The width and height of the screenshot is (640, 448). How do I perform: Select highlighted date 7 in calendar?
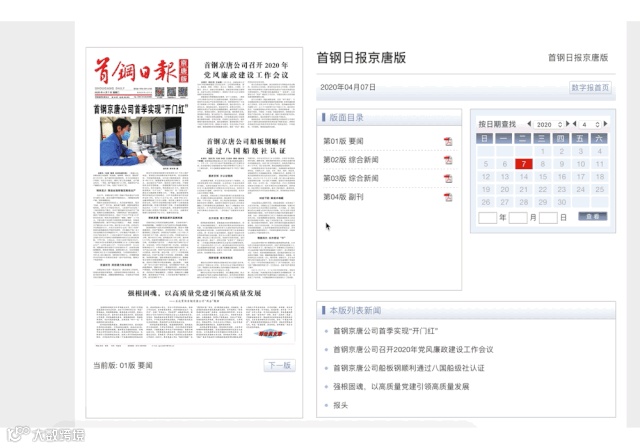click(524, 164)
